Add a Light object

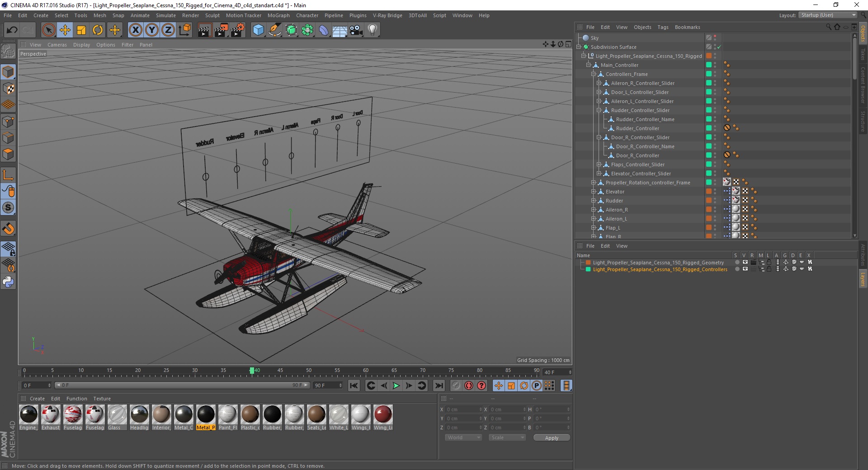[373, 30]
